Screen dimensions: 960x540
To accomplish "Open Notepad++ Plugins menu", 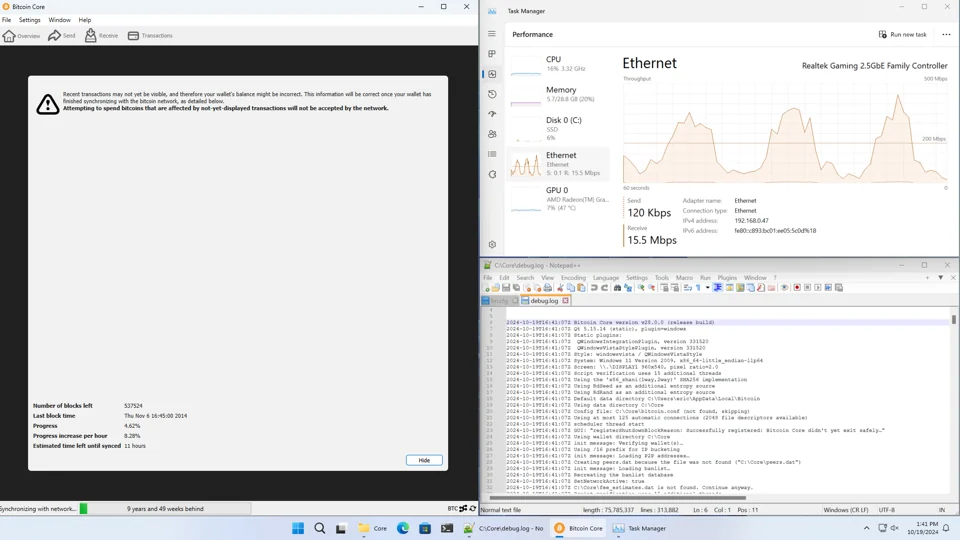I will [727, 277].
